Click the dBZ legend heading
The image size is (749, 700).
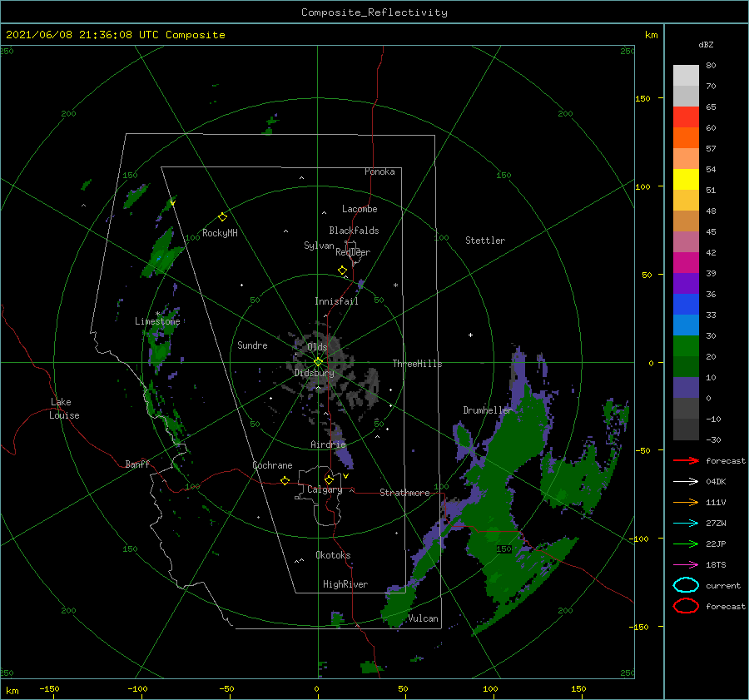[706, 44]
